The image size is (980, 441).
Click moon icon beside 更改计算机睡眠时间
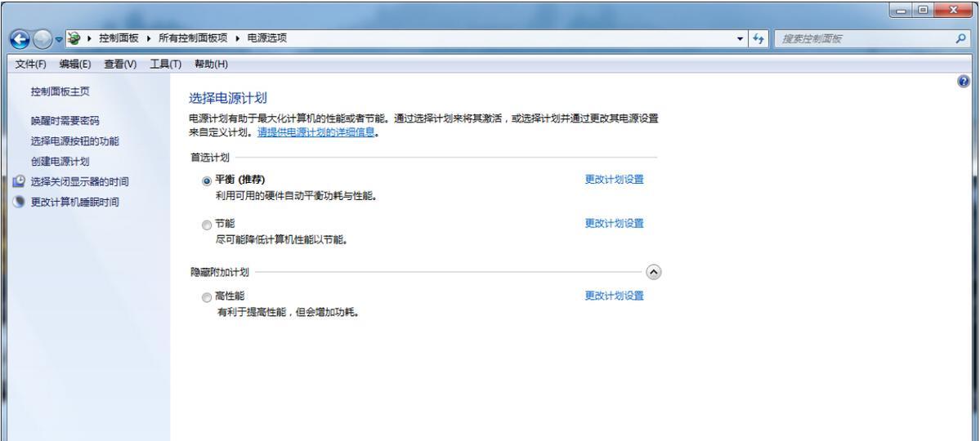(x=19, y=202)
